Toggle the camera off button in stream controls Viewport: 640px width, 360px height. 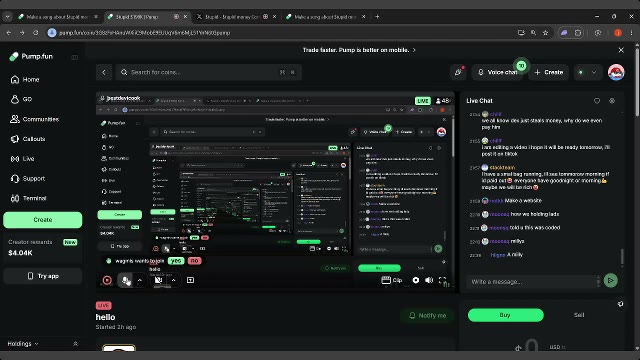tap(158, 280)
